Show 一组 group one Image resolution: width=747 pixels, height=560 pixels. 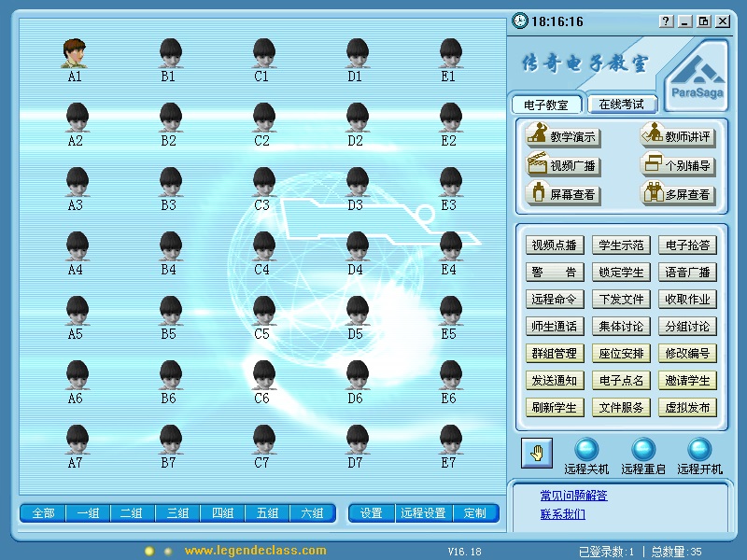tap(88, 512)
